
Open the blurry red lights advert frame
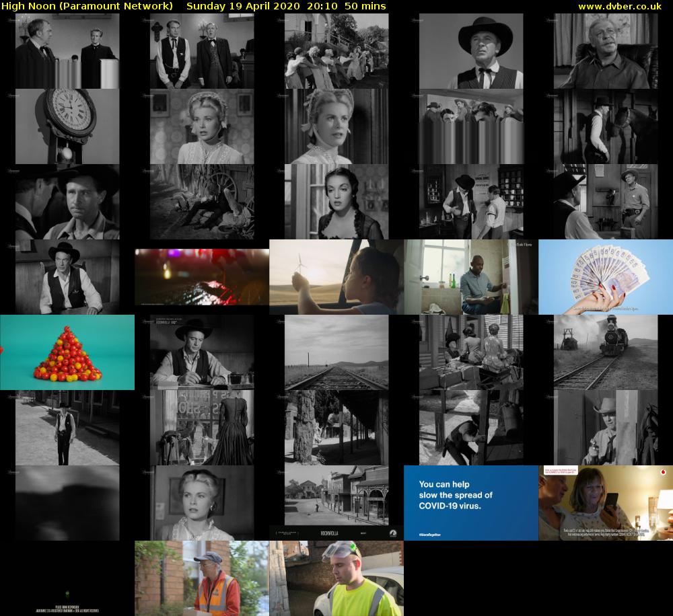point(202,277)
